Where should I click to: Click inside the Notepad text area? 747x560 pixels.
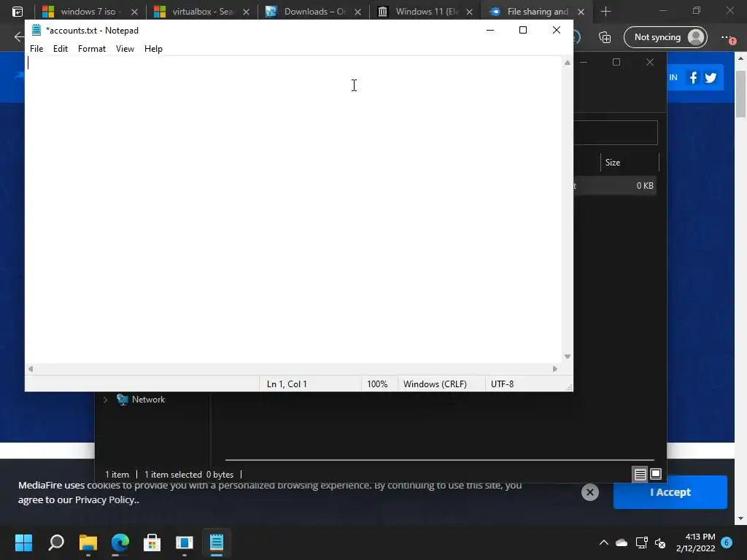coord(293,209)
